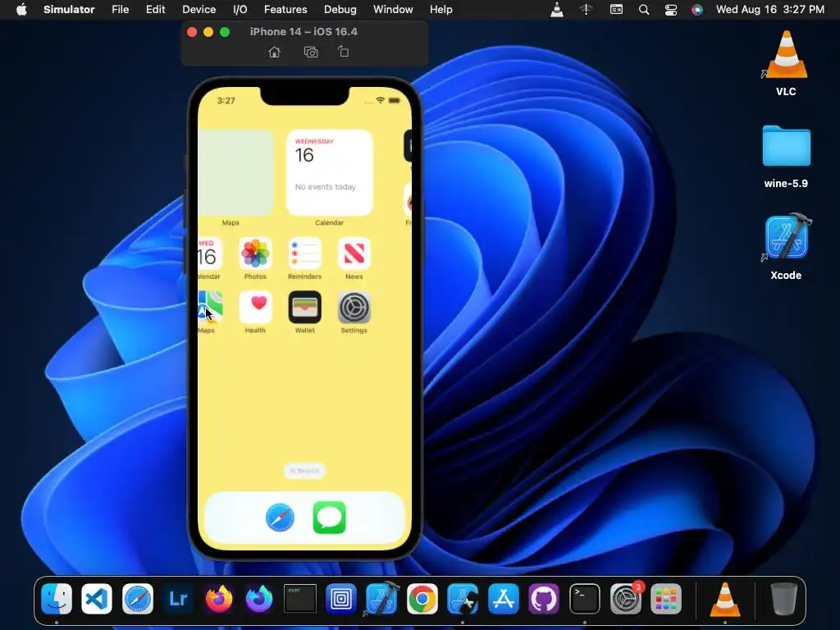Open the Wallet app on the iPhone
Viewport: 840px width, 630px height.
point(305,308)
